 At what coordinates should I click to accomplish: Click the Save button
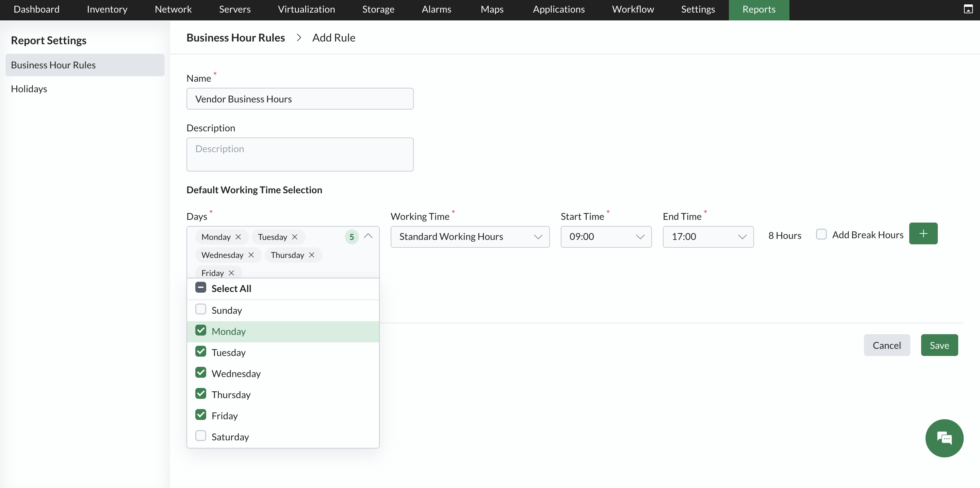(x=939, y=345)
